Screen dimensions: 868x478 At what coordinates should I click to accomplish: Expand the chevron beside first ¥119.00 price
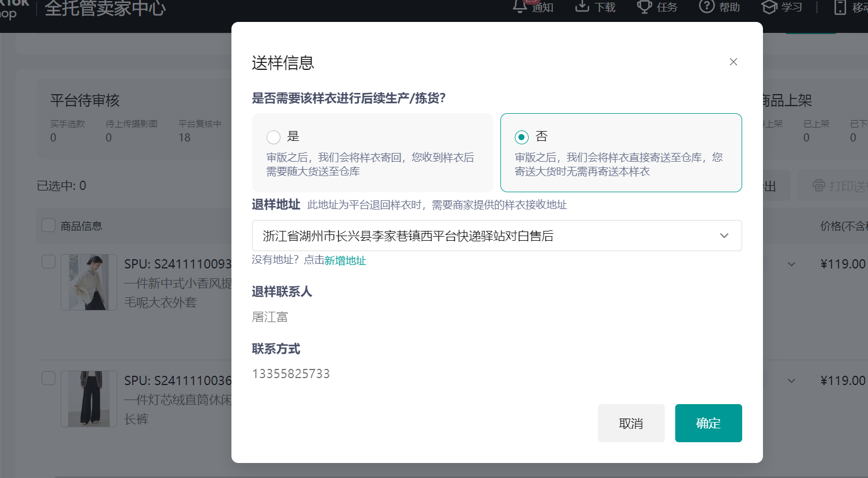click(791, 264)
